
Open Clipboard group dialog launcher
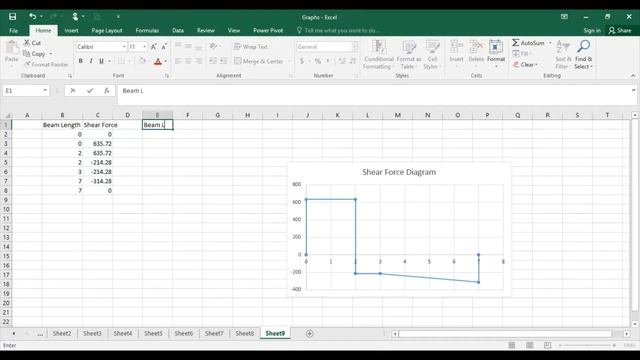tap(70, 76)
